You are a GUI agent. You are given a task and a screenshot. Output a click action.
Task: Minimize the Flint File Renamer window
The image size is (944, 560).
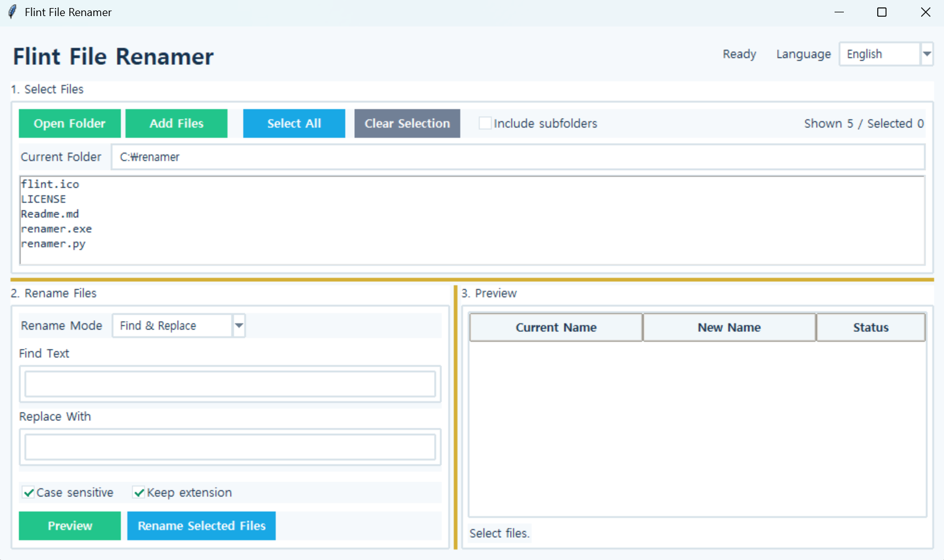coord(839,12)
